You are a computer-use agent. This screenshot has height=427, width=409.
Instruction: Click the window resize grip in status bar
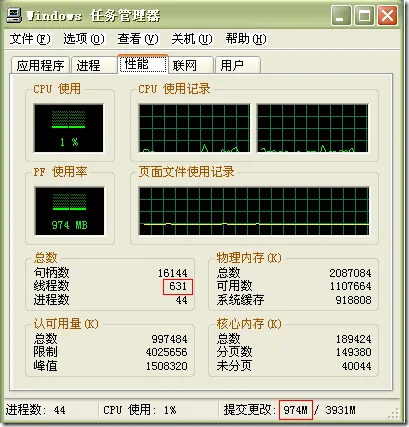(393, 413)
